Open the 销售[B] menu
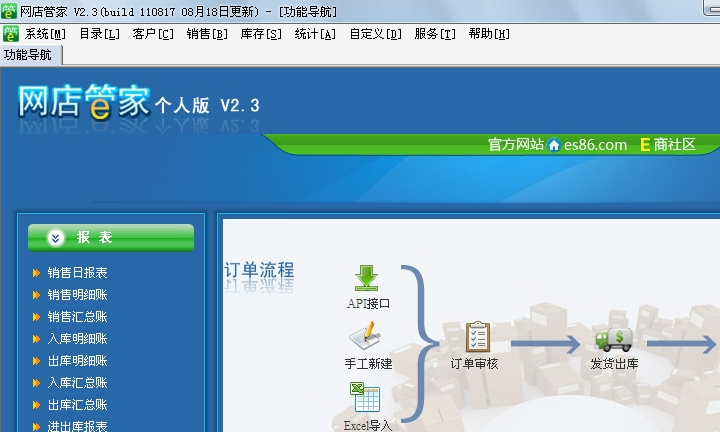720x432 pixels. coord(207,34)
